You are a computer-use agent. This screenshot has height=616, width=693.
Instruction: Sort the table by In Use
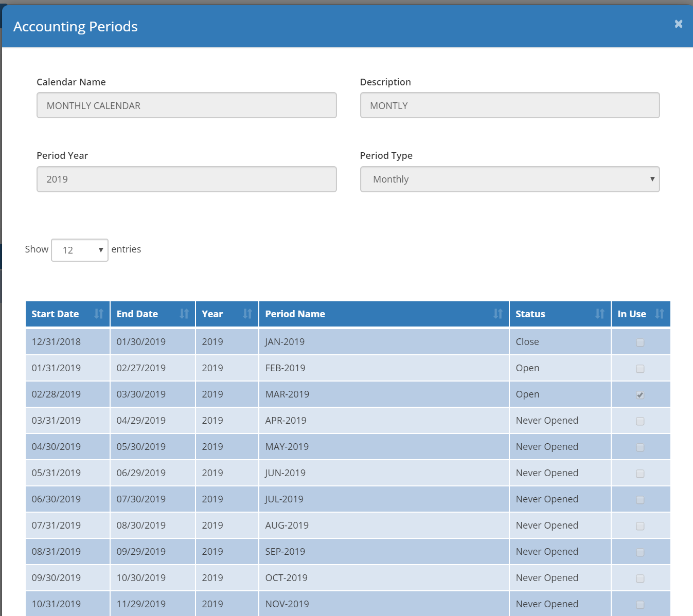[x=661, y=314]
